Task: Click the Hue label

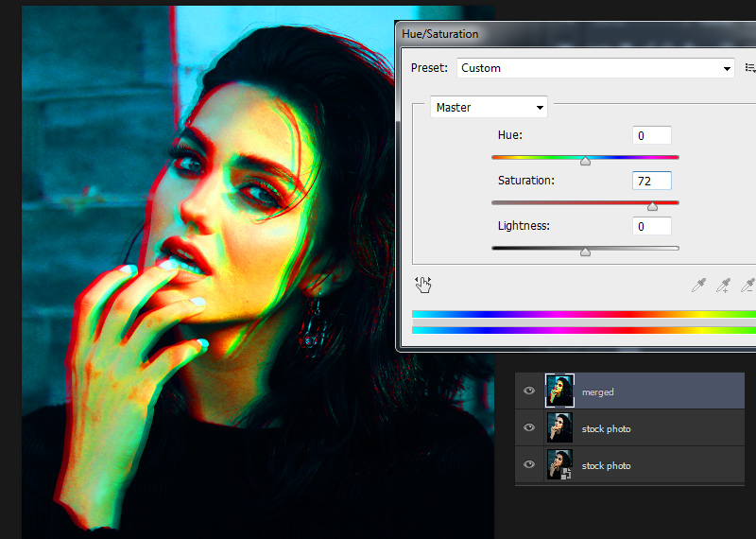Action: click(x=510, y=135)
